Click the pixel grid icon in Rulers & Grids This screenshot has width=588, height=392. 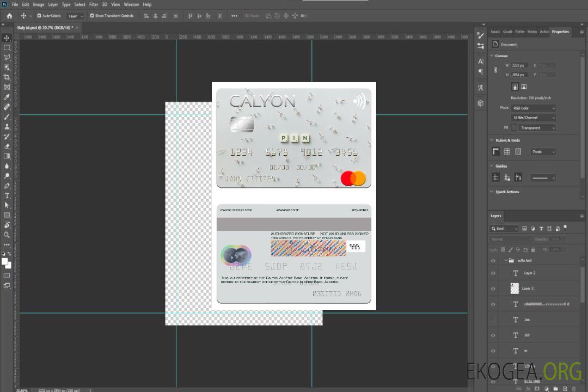pos(518,152)
